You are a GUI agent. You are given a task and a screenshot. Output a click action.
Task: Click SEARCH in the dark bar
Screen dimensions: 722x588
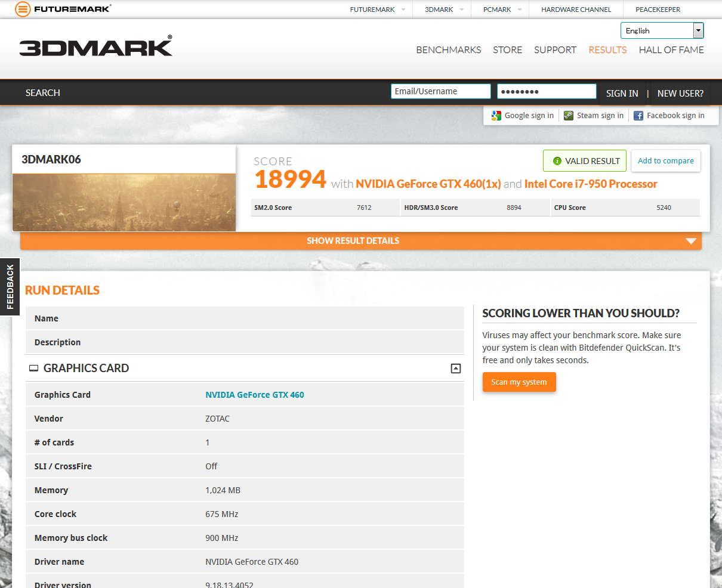click(43, 93)
